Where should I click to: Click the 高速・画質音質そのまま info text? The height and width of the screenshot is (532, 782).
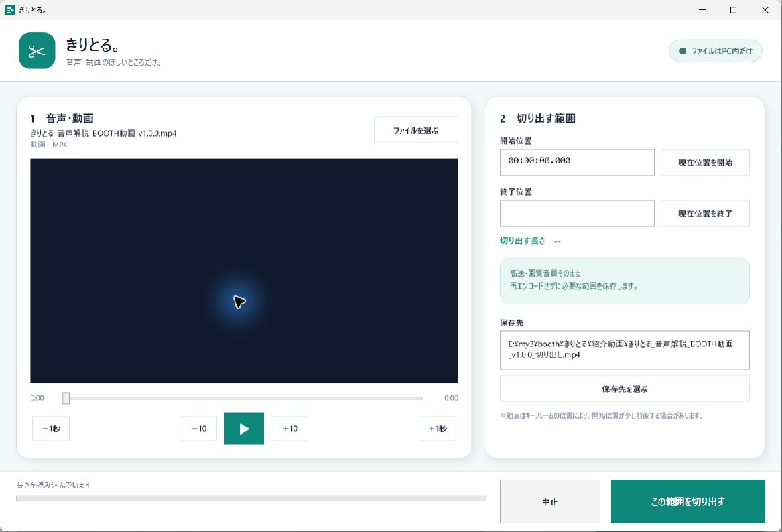[545, 273]
